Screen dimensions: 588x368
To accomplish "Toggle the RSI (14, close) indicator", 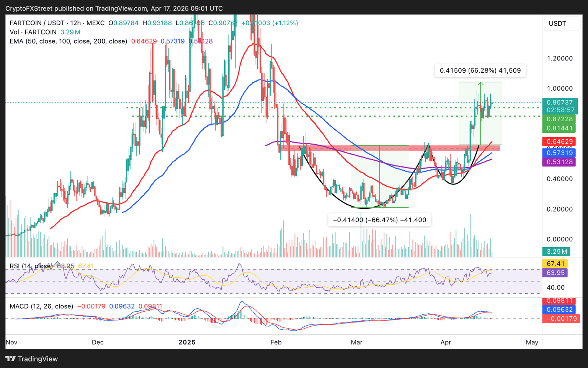I will [x=30, y=265].
